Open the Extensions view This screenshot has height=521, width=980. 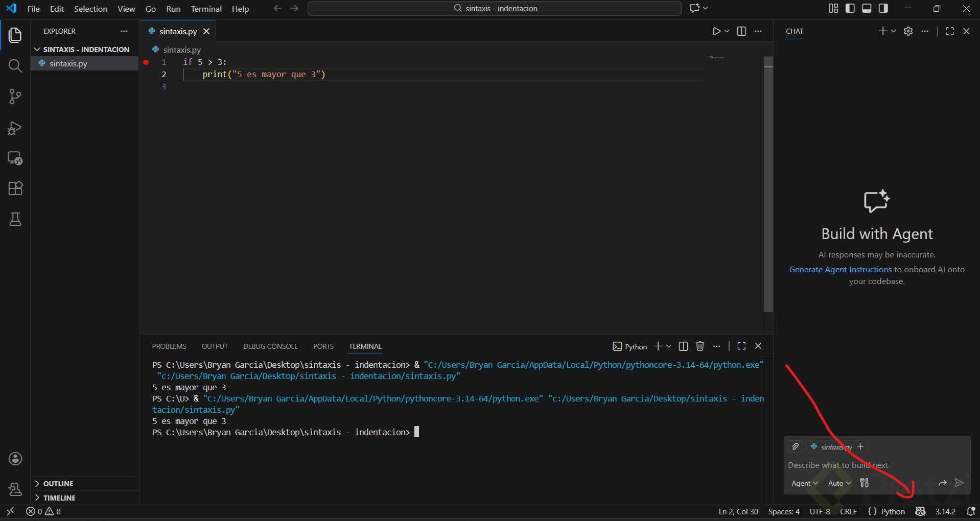coord(15,188)
